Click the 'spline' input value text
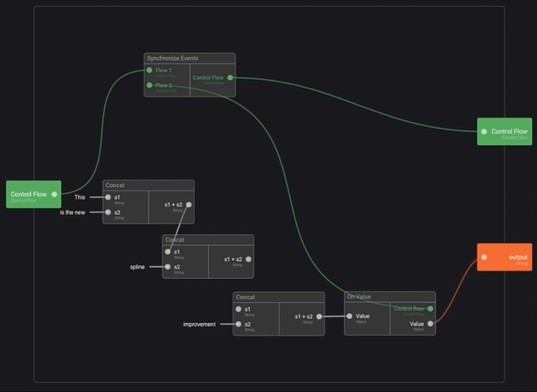The width and height of the screenshot is (537, 392). pos(137,267)
